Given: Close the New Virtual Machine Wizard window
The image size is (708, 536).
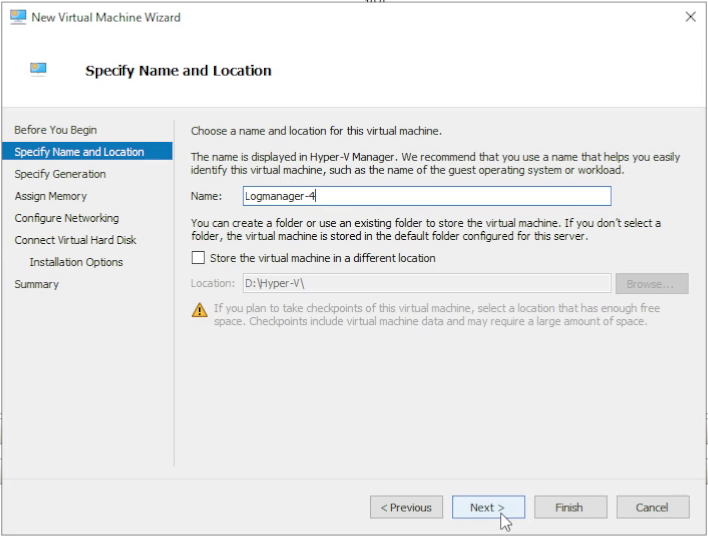Looking at the screenshot, I should pos(689,17).
